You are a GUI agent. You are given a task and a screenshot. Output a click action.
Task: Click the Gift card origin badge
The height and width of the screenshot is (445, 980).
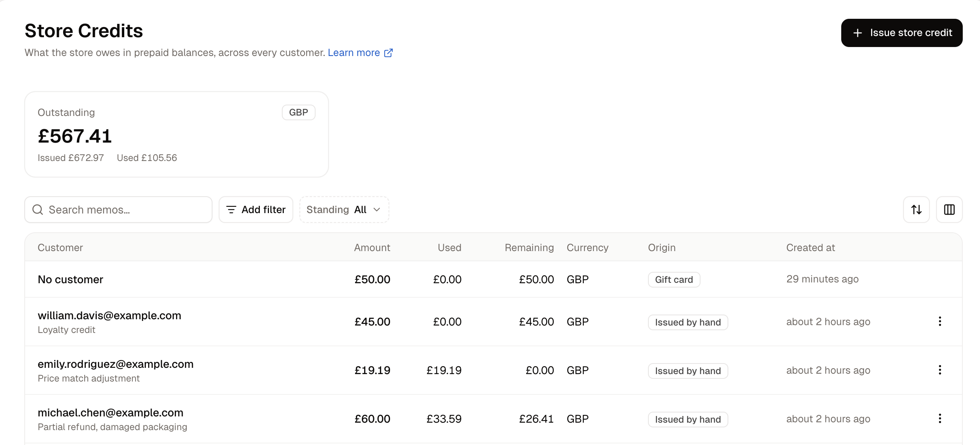tap(674, 280)
